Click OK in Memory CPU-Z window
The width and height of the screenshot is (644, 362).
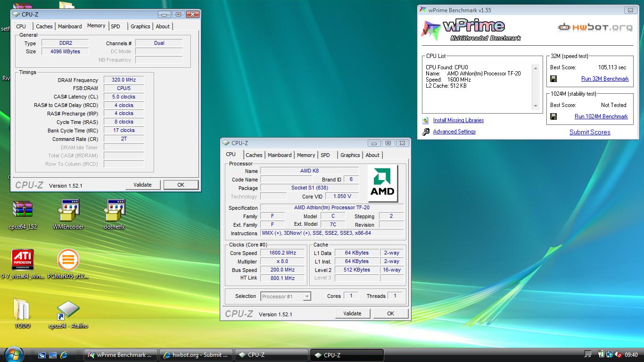click(x=181, y=185)
